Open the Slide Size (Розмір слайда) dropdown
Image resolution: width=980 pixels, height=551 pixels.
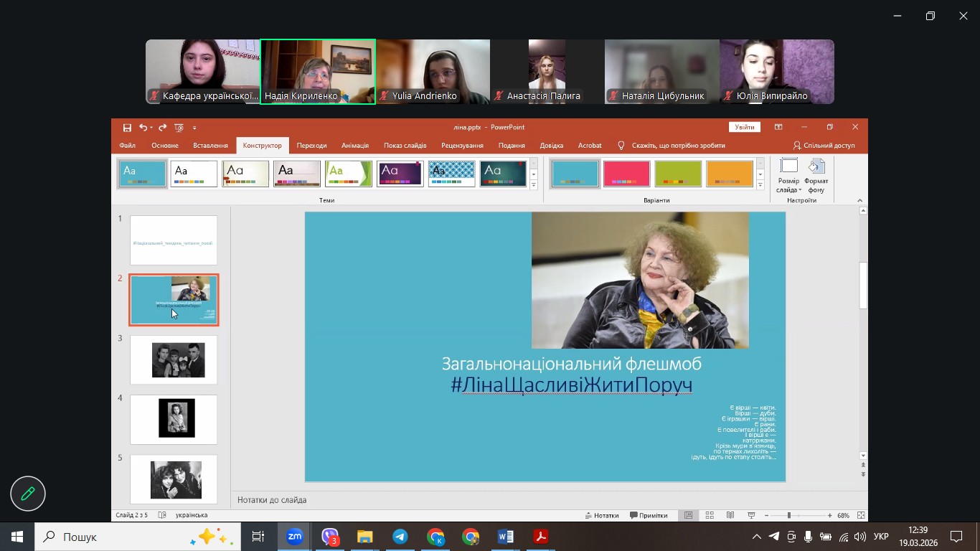pos(788,176)
